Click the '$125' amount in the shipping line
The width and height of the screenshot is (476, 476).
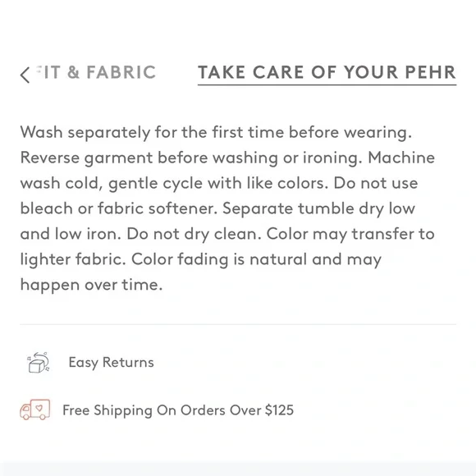click(x=279, y=410)
